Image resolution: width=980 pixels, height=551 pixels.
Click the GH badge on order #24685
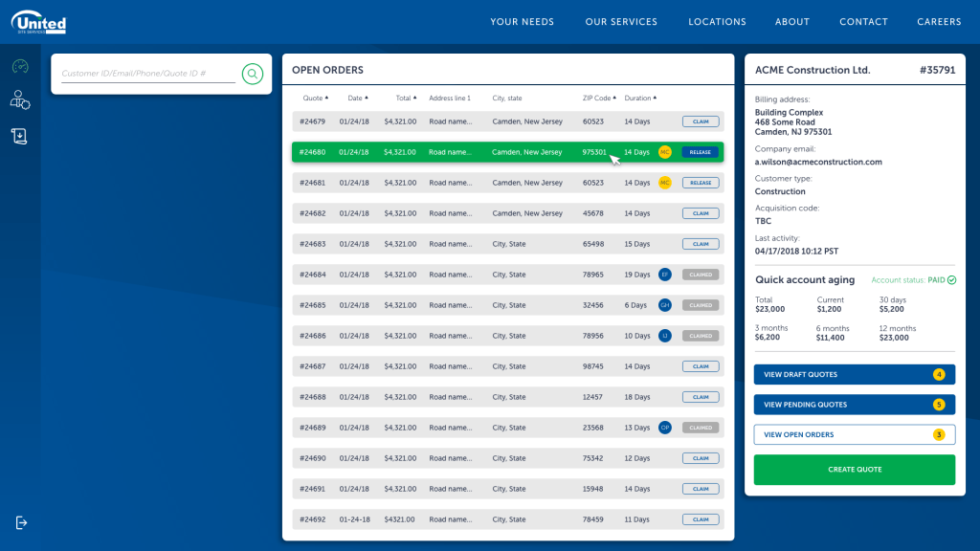(x=665, y=305)
